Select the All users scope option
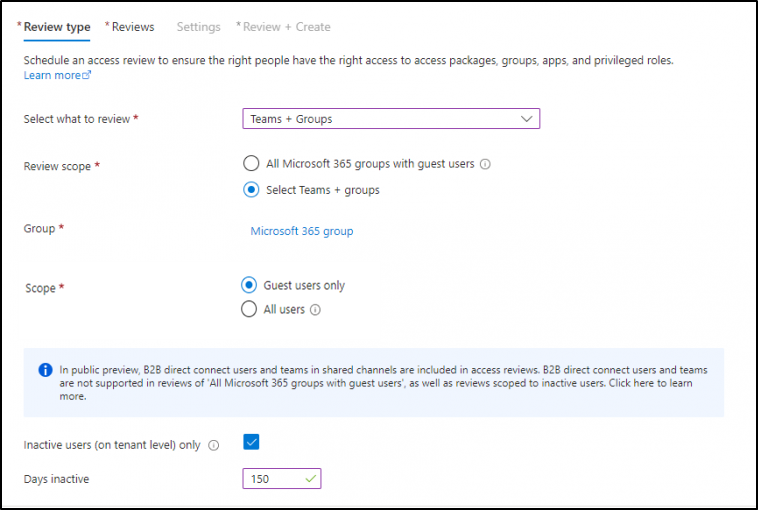 point(249,310)
